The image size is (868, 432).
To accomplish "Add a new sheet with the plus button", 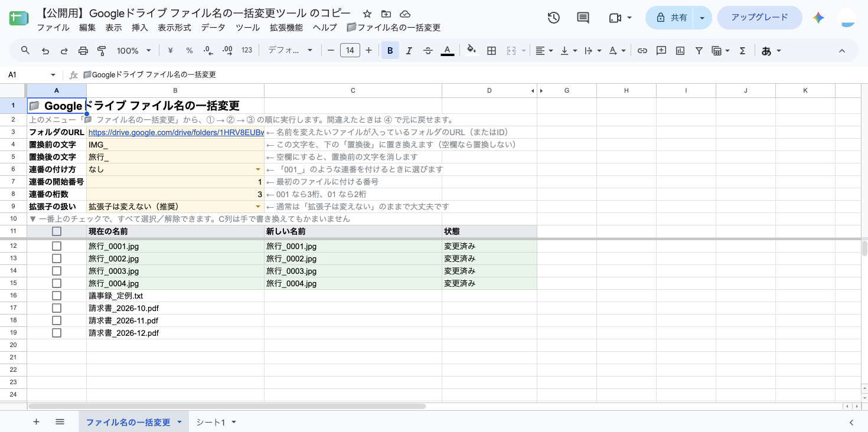I will (x=36, y=422).
